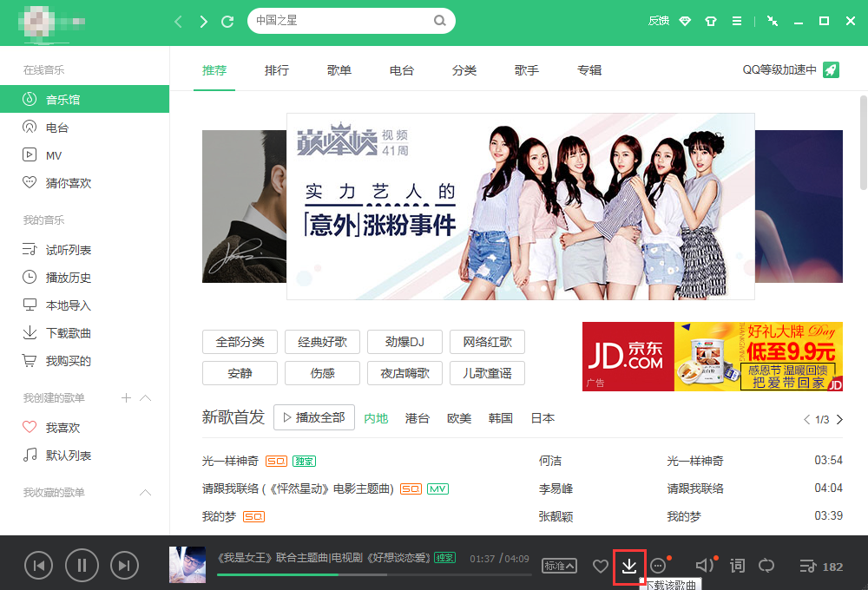Select the 经典好歌 category button
The image size is (868, 590).
[x=322, y=342]
